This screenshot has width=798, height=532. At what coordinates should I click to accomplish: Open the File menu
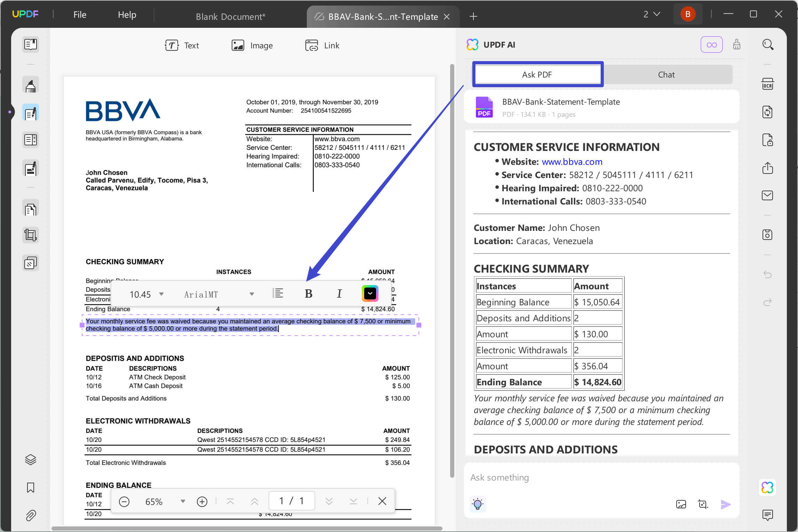(80, 15)
